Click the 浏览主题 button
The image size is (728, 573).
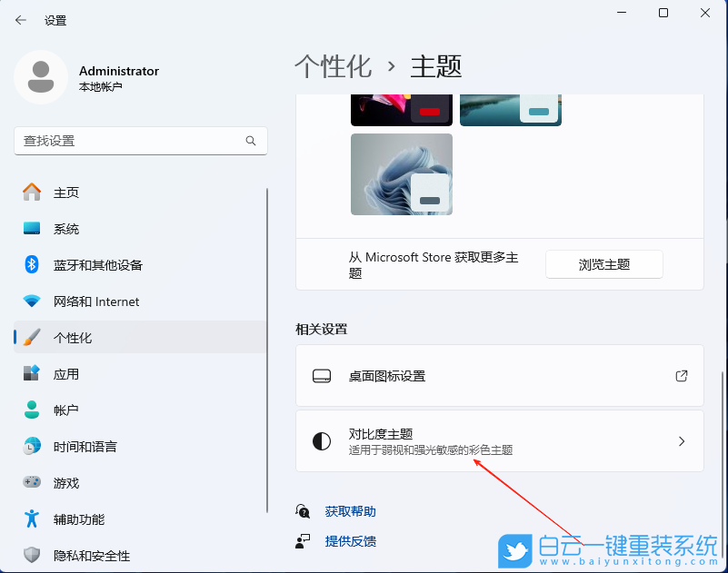(x=603, y=264)
